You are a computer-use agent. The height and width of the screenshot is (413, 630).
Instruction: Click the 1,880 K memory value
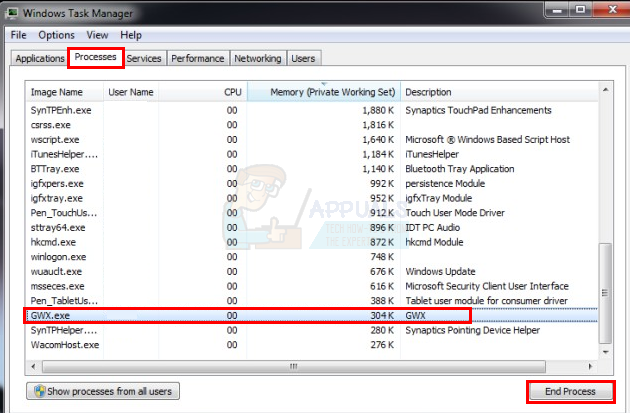coord(378,110)
